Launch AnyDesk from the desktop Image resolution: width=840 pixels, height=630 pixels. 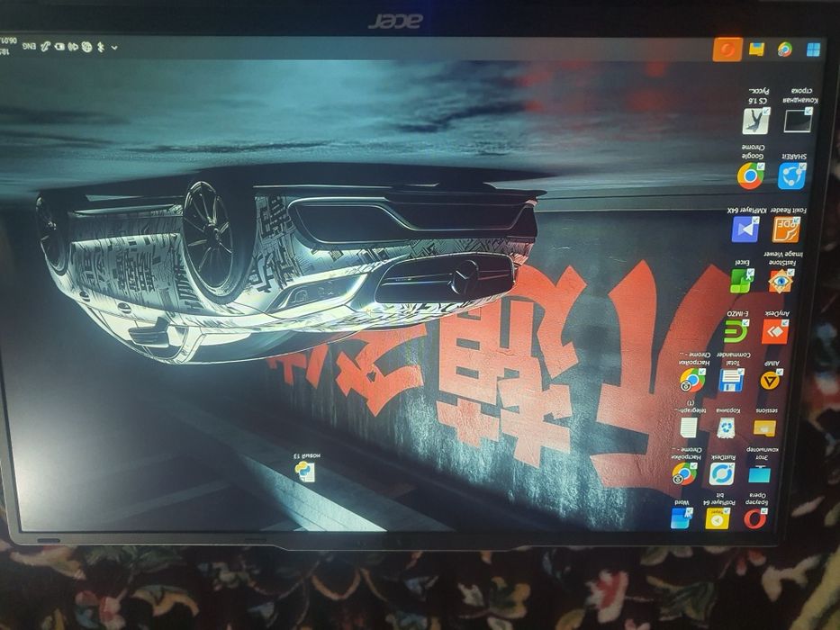(x=774, y=331)
